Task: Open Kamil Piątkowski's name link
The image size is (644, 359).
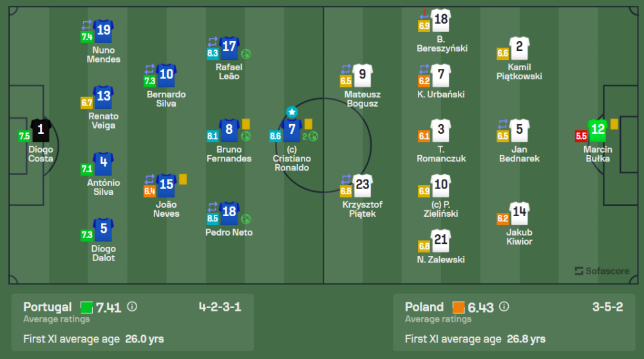Action: coord(519,71)
